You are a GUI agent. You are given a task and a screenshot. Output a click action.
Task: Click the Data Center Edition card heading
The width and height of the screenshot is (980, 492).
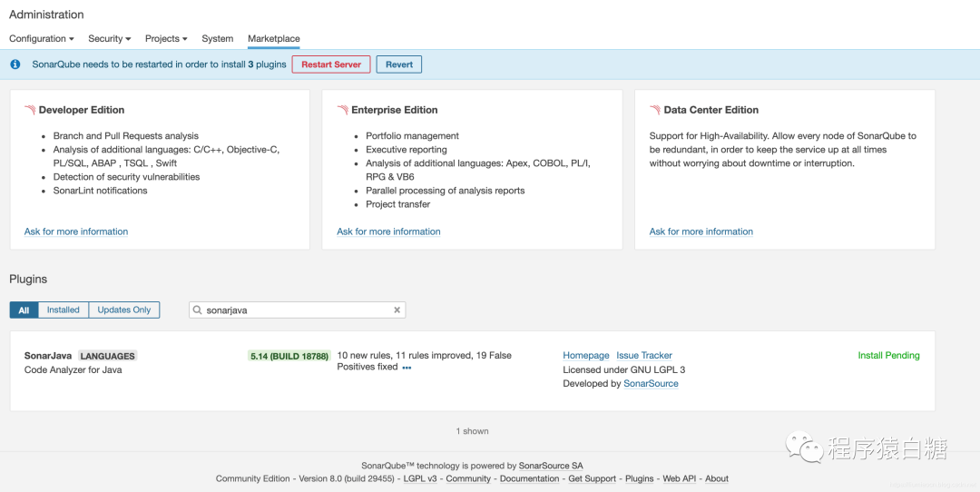point(711,110)
